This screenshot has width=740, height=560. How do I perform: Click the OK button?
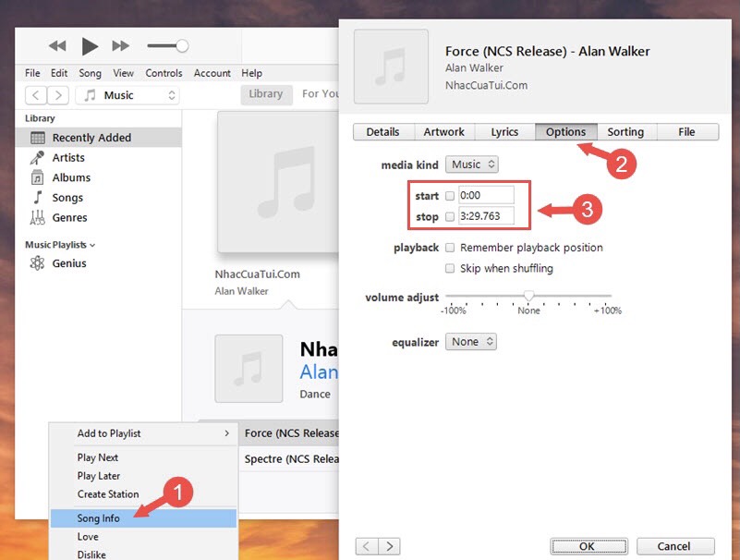[588, 546]
